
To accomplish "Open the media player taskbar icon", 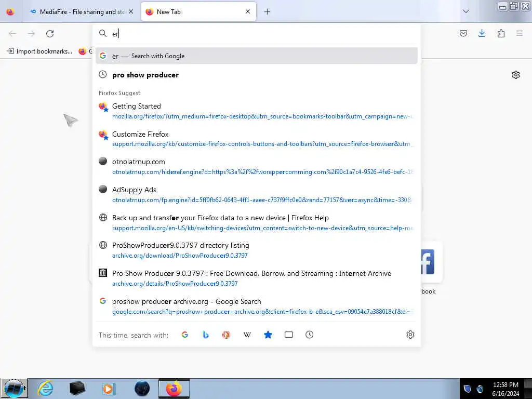I will point(109,389).
